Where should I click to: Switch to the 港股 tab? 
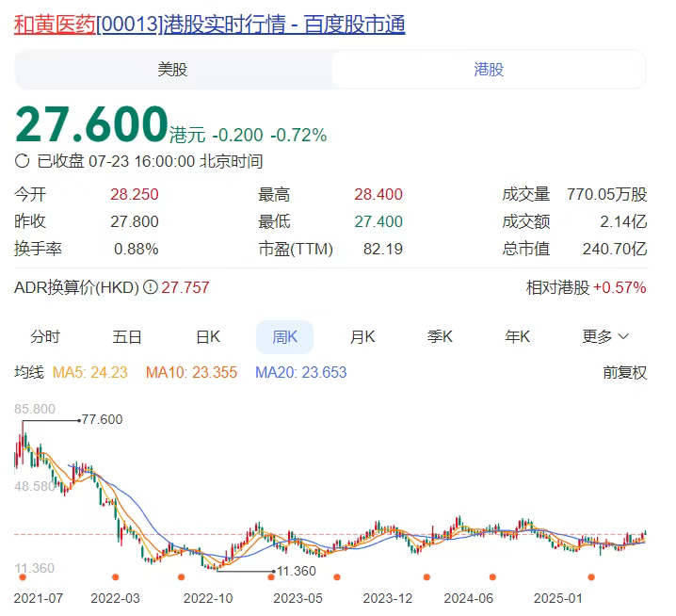click(489, 70)
